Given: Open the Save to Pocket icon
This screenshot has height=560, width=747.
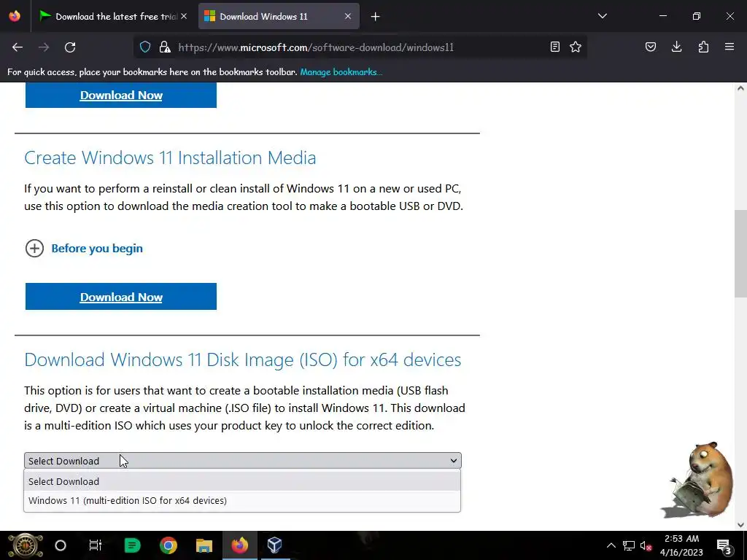Looking at the screenshot, I should pos(650,47).
